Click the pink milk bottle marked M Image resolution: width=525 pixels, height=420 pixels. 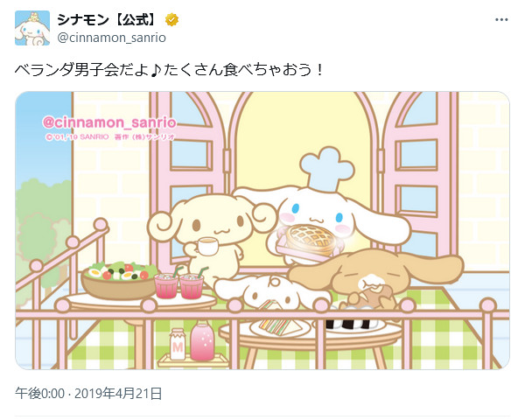point(178,344)
